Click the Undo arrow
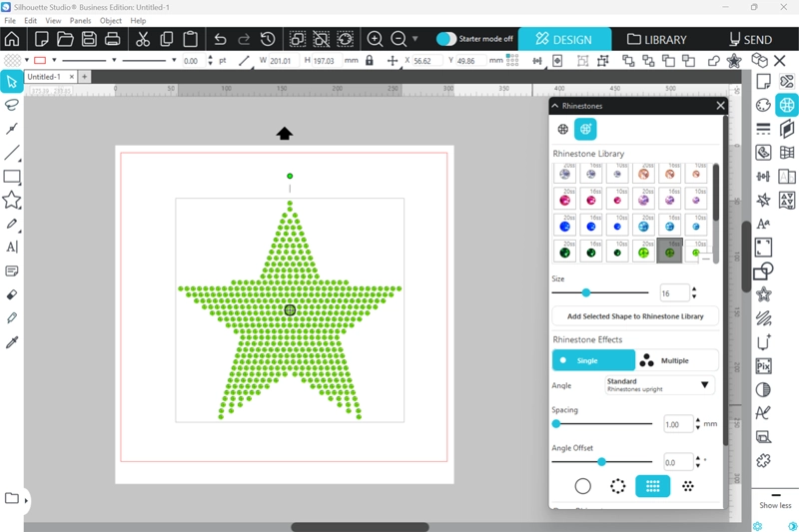This screenshot has width=799, height=532. pos(219,40)
